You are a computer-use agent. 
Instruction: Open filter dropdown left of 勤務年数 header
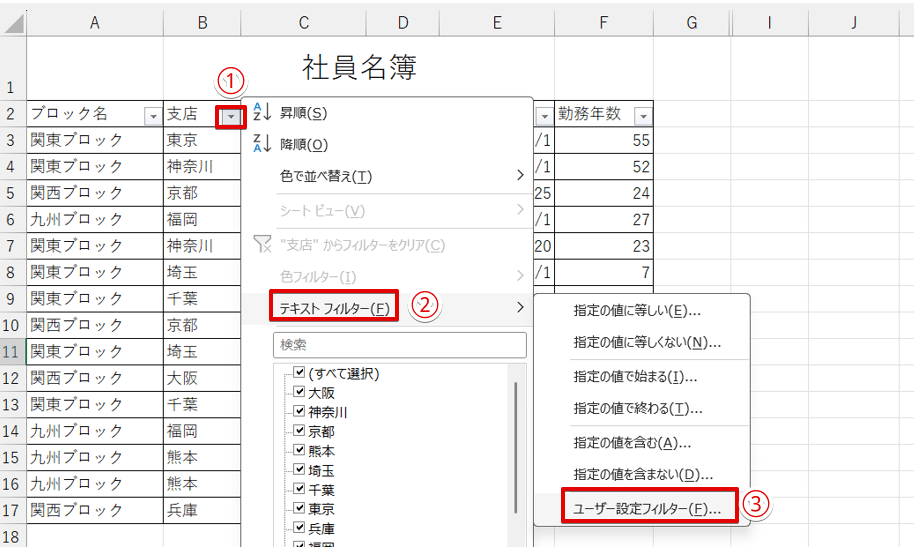click(544, 117)
